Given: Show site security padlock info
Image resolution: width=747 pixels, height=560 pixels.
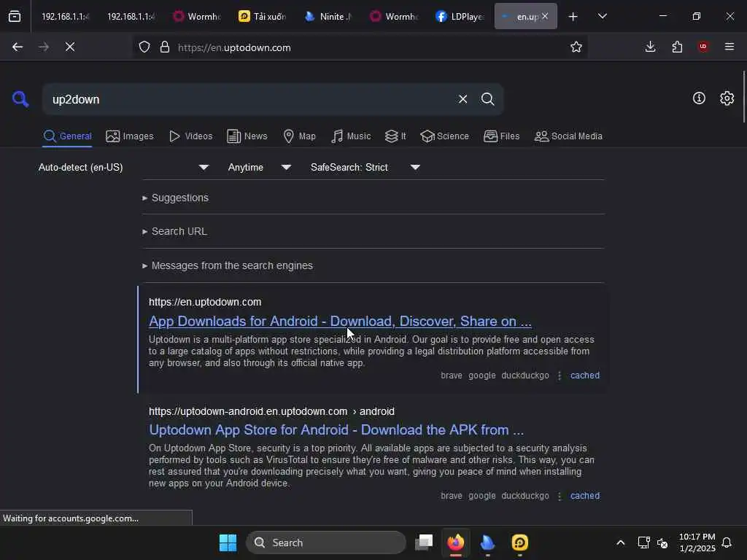Looking at the screenshot, I should (165, 47).
